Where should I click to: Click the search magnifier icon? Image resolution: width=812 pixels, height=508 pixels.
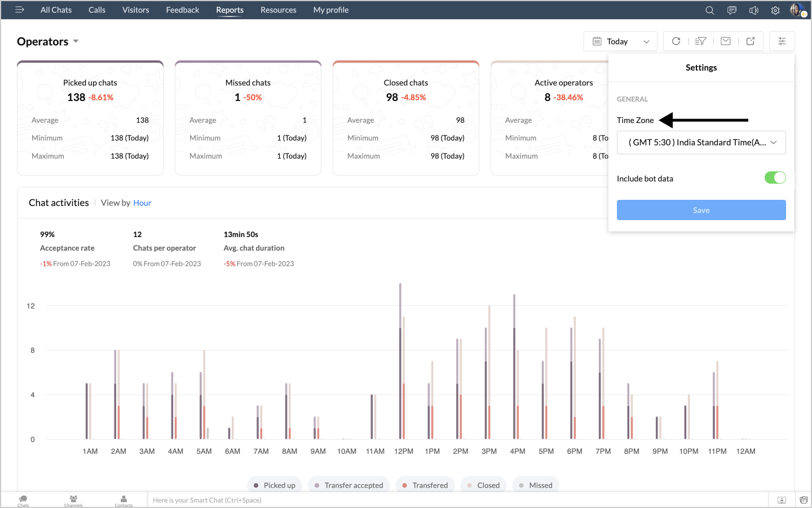709,10
